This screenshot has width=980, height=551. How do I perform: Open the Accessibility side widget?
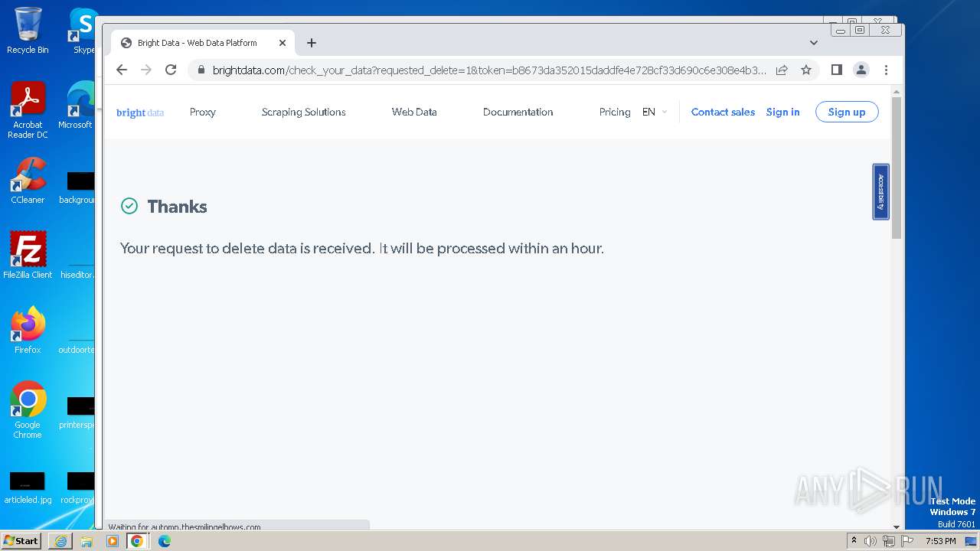tap(880, 191)
